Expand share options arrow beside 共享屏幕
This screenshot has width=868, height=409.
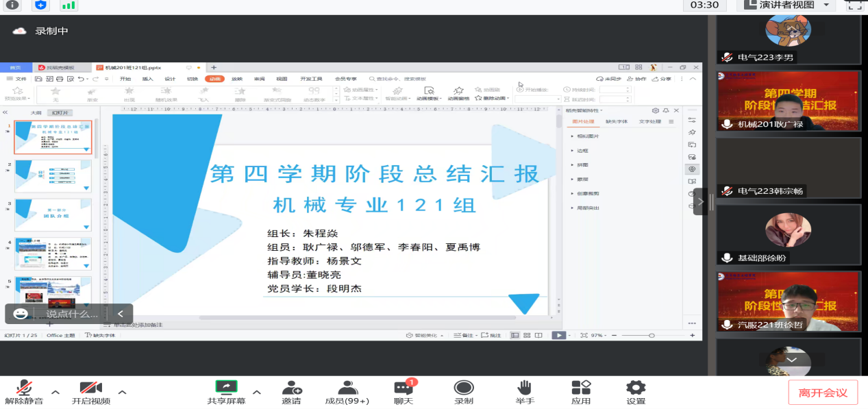pyautogui.click(x=257, y=393)
